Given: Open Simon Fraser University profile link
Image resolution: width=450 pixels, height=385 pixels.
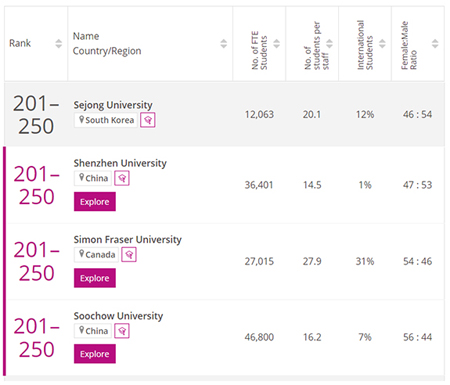Looking at the screenshot, I should [x=128, y=239].
